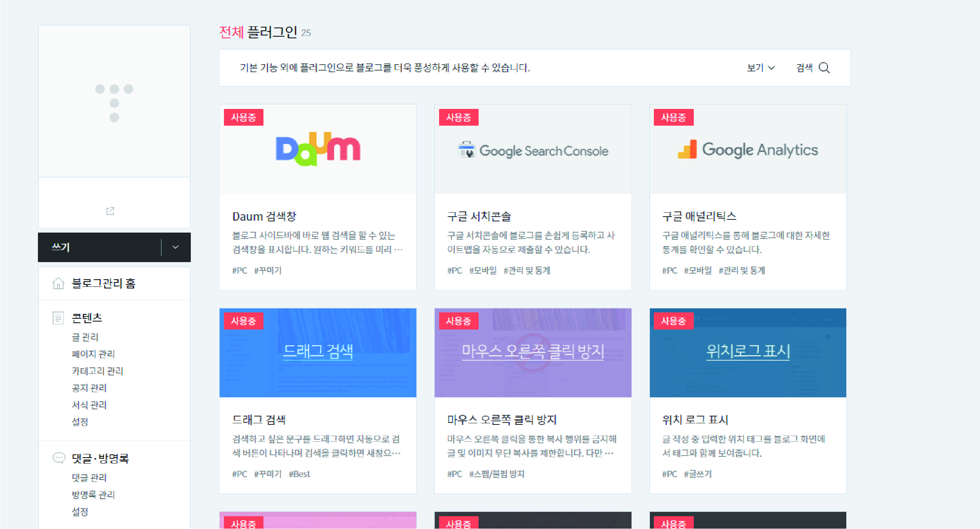The image size is (980, 529).
Task: Open the blog via the external link icon
Action: [110, 211]
